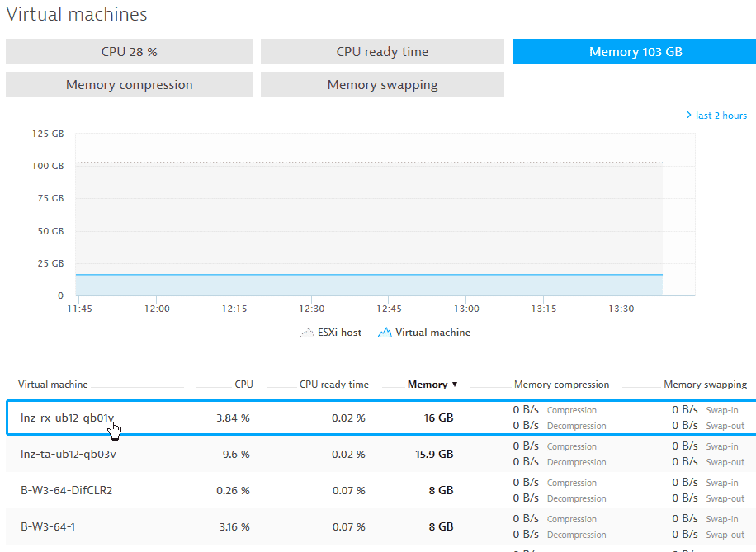Show the Memory compression tab
This screenshot has width=756, height=552.
point(129,84)
